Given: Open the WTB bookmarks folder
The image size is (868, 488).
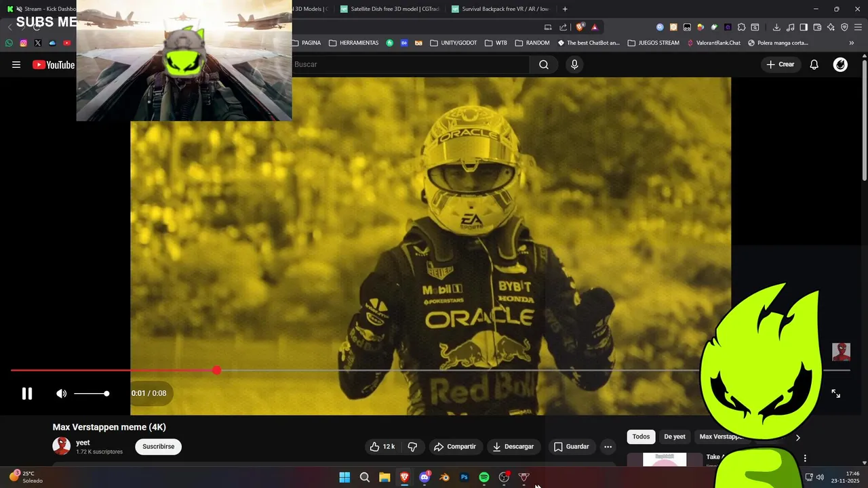Looking at the screenshot, I should (x=496, y=43).
